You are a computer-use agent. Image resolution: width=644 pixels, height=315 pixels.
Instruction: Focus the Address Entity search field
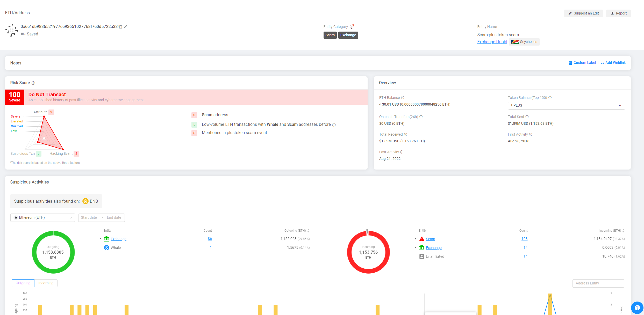click(598, 283)
